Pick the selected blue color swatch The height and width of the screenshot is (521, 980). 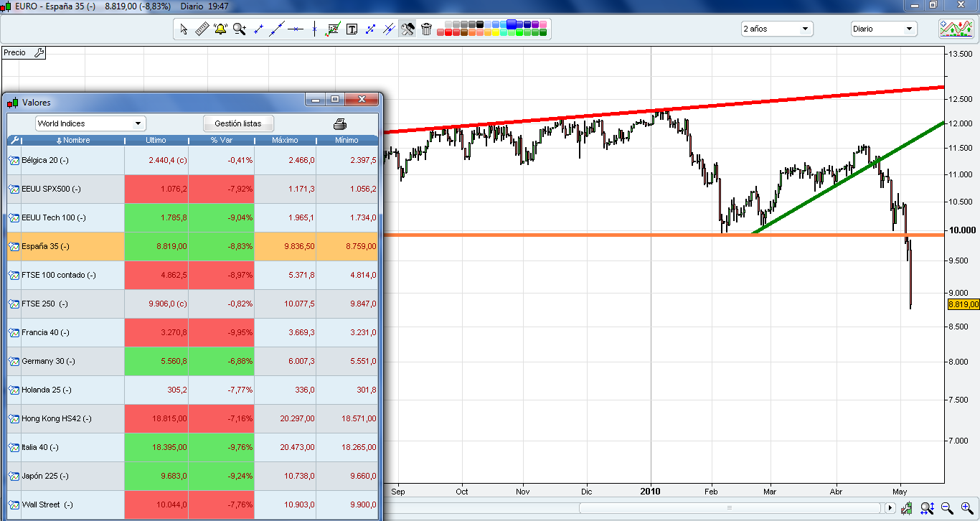512,24
